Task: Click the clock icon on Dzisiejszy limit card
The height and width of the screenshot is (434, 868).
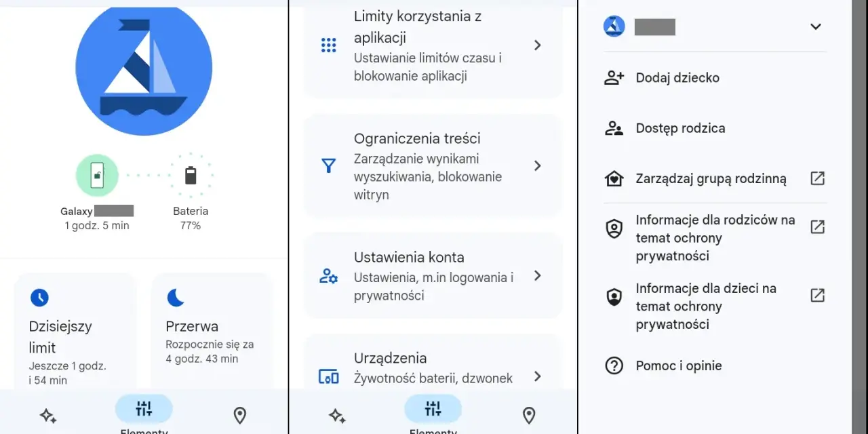Action: coord(39,297)
